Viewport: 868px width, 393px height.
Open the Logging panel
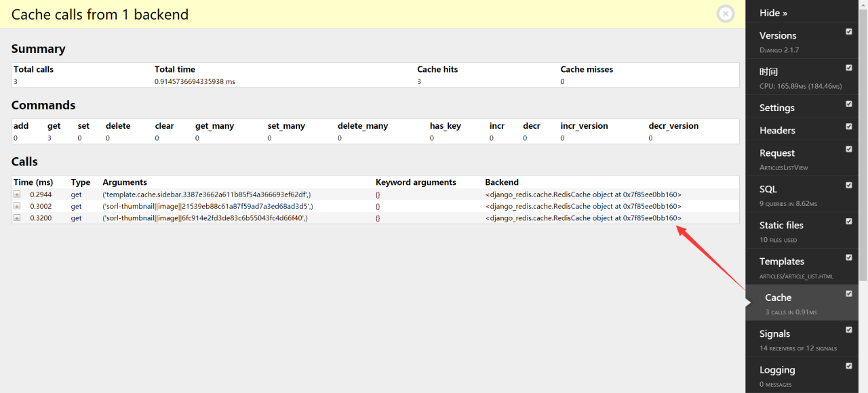coord(777,369)
